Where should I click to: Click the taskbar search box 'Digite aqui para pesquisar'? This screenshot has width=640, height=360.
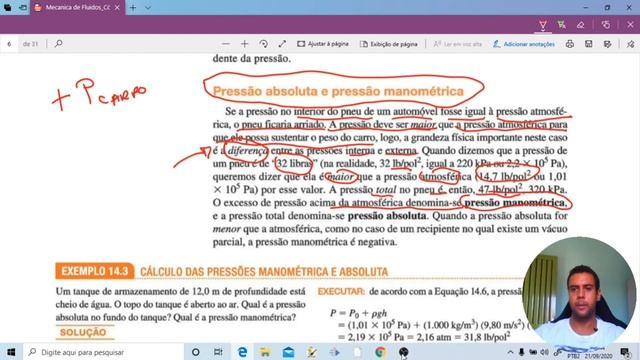103,352
